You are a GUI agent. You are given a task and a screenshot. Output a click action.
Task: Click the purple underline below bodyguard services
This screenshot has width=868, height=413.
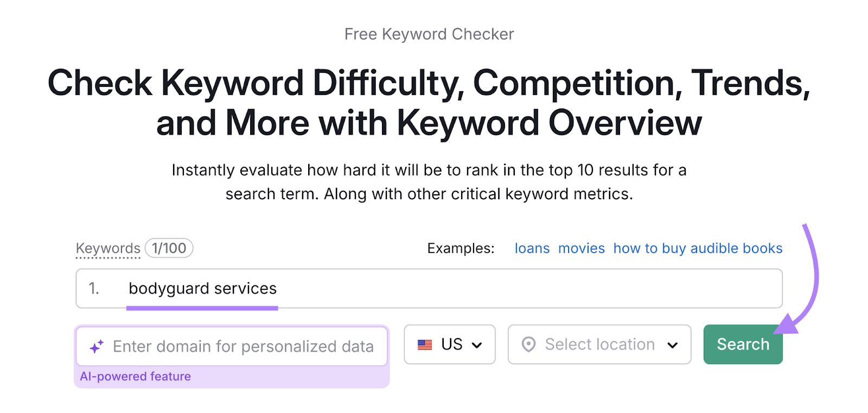pos(202,308)
